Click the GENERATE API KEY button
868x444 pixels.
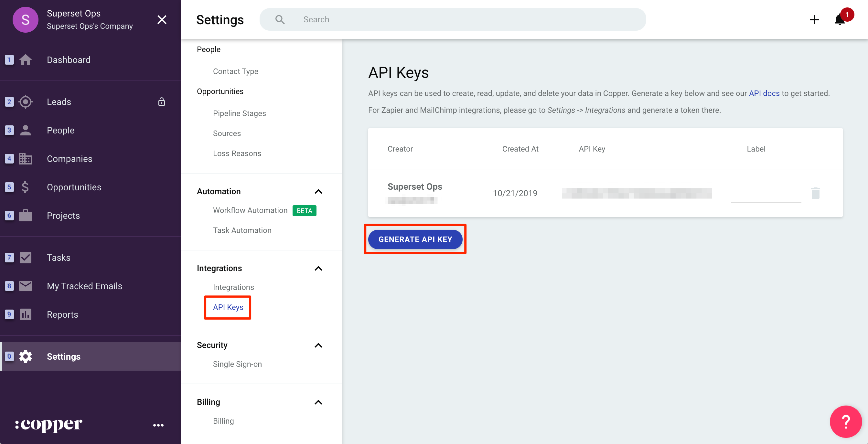click(415, 239)
